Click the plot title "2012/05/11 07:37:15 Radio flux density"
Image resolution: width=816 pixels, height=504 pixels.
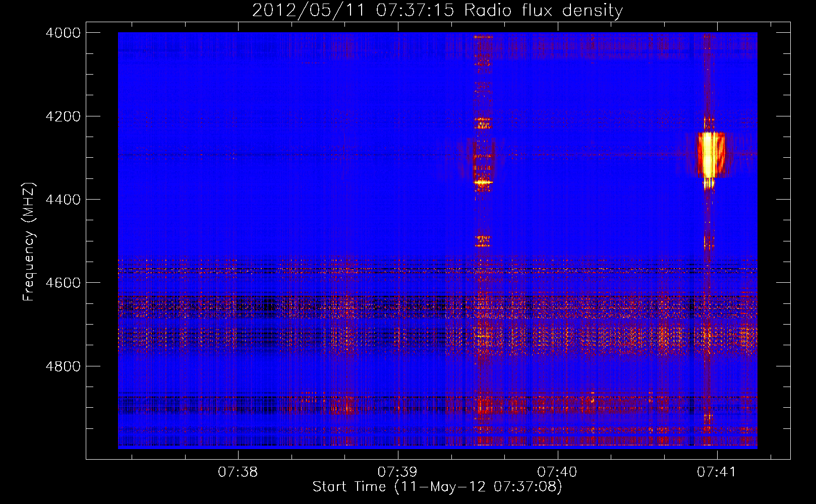pyautogui.click(x=437, y=10)
